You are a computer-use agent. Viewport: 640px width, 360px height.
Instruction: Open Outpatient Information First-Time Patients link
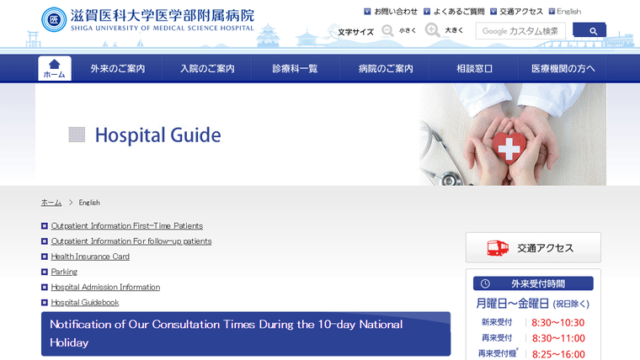coord(127,226)
